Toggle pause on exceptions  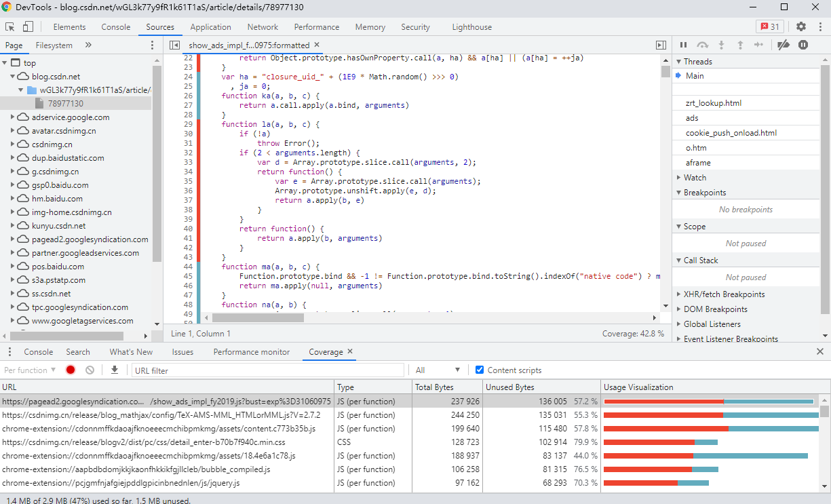pos(803,45)
